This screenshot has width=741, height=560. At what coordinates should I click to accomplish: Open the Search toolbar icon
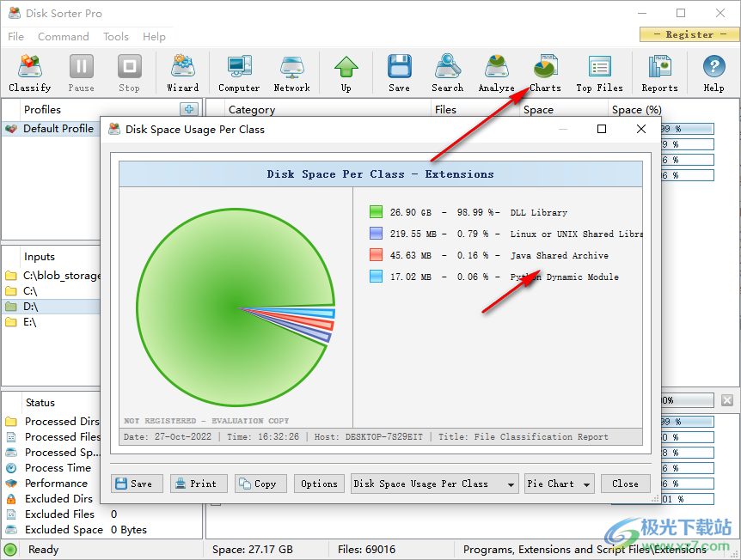point(448,73)
